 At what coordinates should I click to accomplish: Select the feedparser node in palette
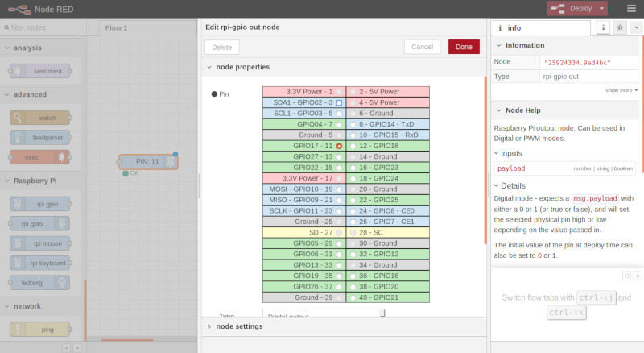[39, 138]
